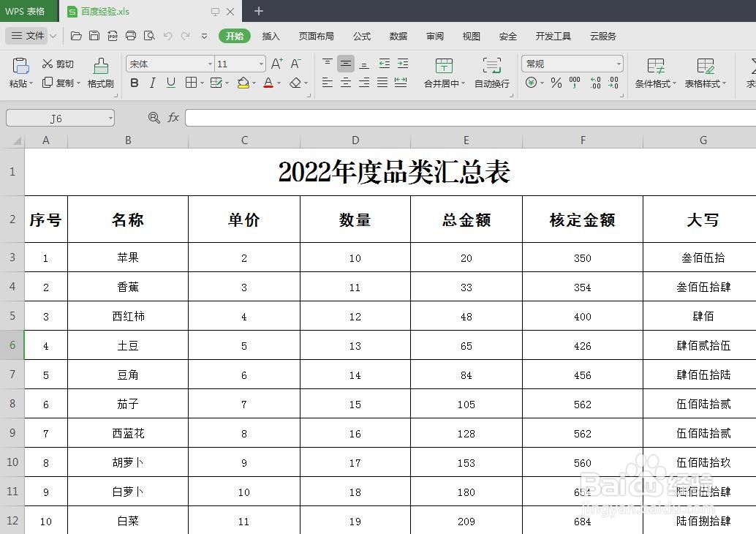Click the Undo arrow
756x534 pixels.
pyautogui.click(x=167, y=36)
